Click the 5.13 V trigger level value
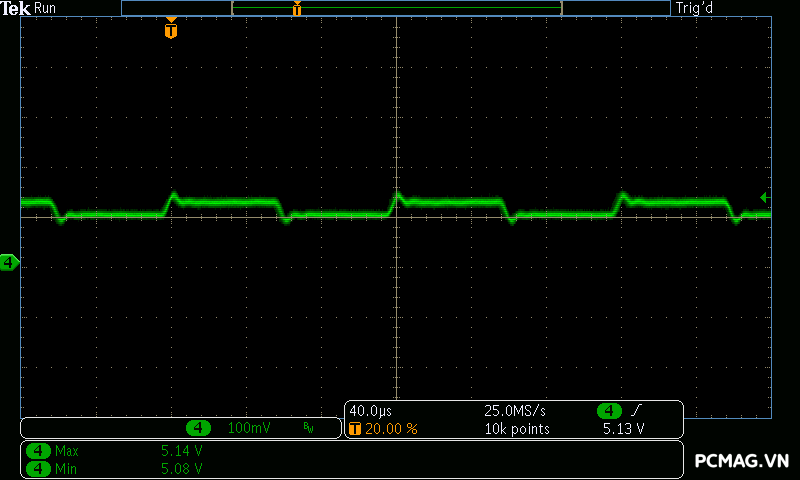800x480 pixels. pyautogui.click(x=623, y=428)
